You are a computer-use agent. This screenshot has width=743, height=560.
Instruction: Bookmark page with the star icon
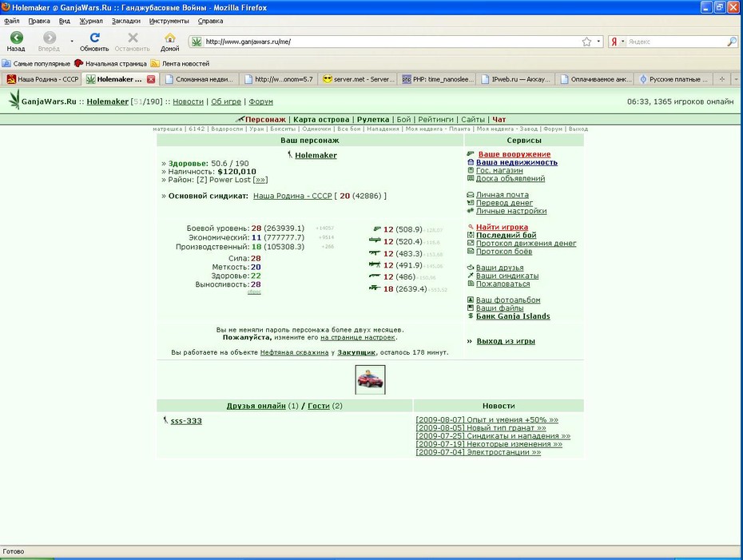tap(586, 42)
